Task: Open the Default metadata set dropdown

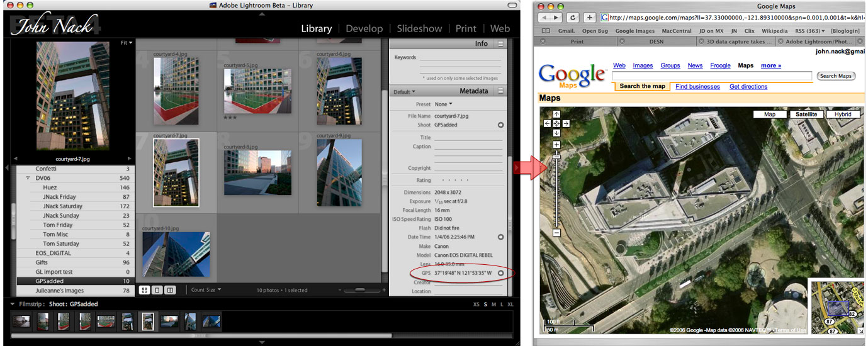Action: tap(404, 92)
